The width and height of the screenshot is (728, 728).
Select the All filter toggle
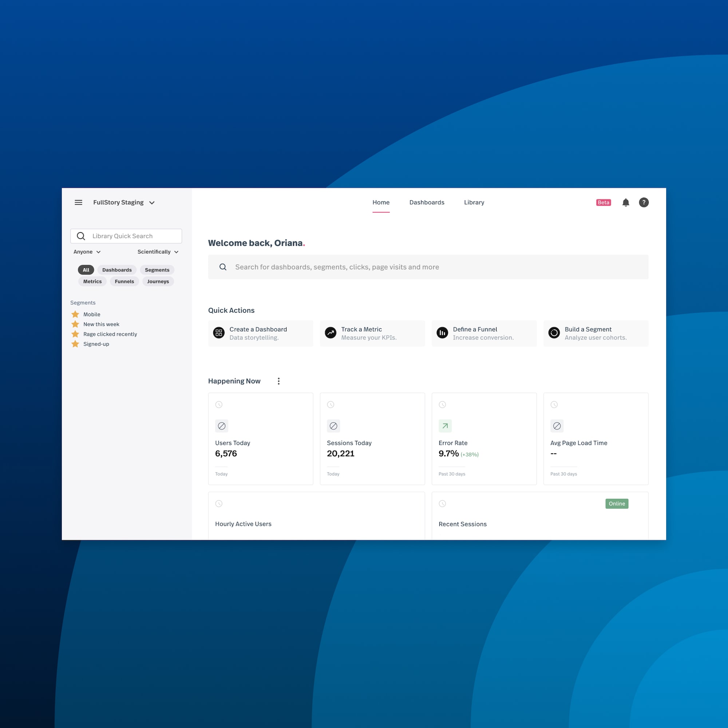coord(85,270)
